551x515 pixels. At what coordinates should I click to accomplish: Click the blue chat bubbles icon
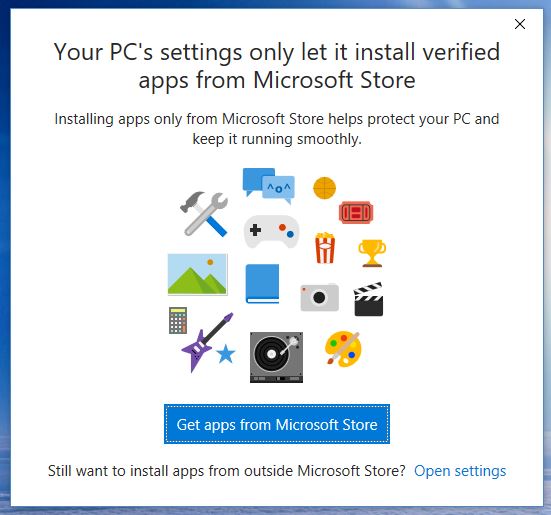click(269, 186)
